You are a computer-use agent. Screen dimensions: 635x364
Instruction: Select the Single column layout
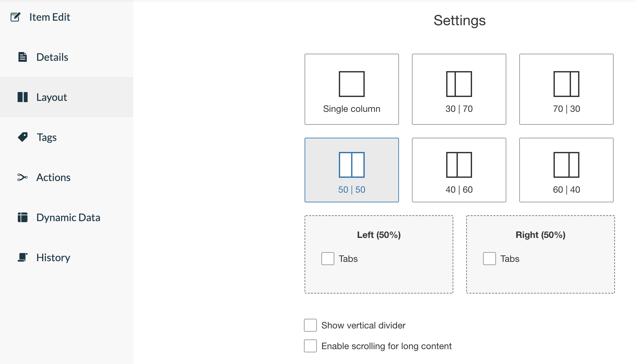click(x=351, y=89)
